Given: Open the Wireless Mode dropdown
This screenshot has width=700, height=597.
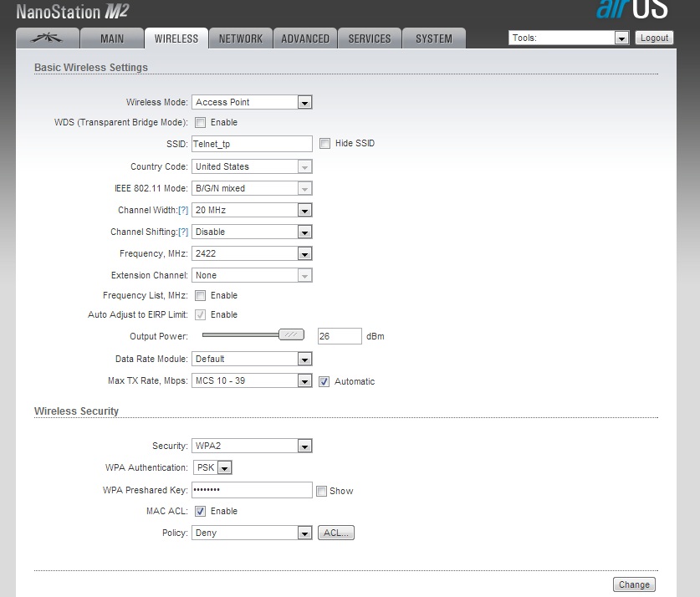Looking at the screenshot, I should 252,102.
